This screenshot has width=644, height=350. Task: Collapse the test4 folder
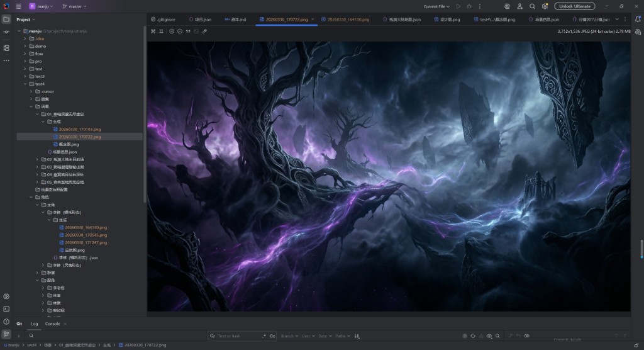25,84
